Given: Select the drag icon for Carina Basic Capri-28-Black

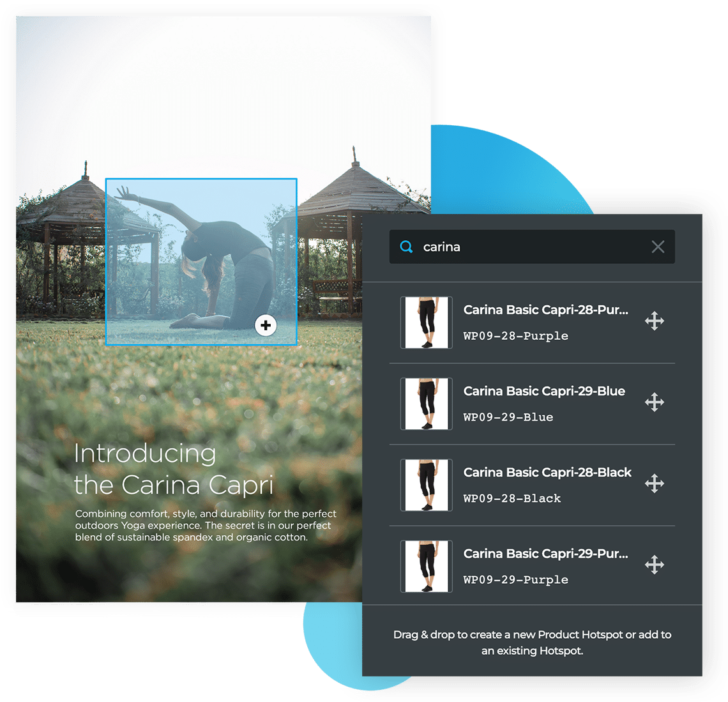Looking at the screenshot, I should click(654, 484).
